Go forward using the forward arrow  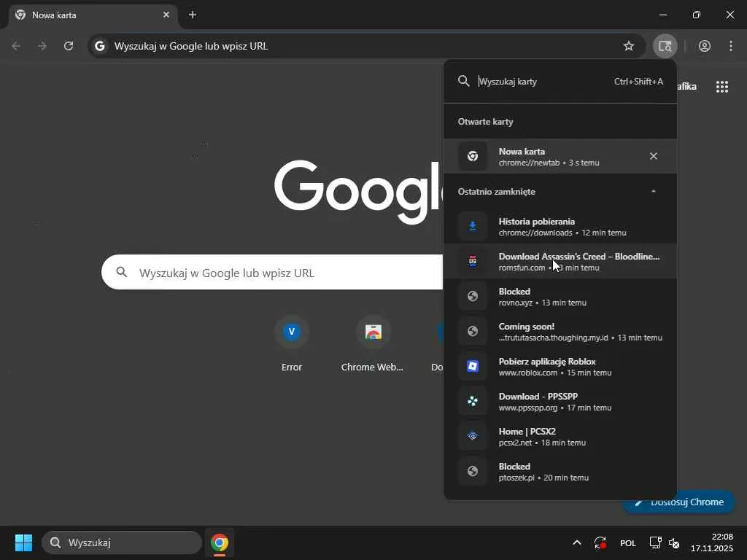pyautogui.click(x=42, y=46)
